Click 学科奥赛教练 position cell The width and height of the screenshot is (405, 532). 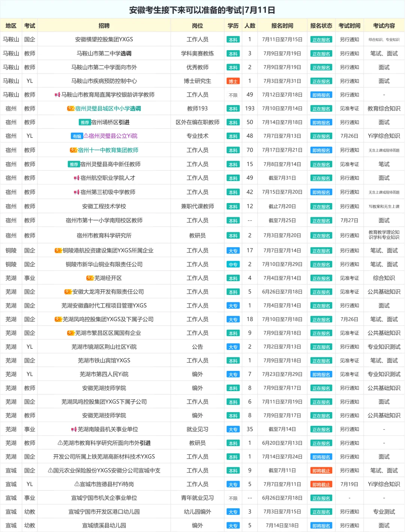coord(198,54)
